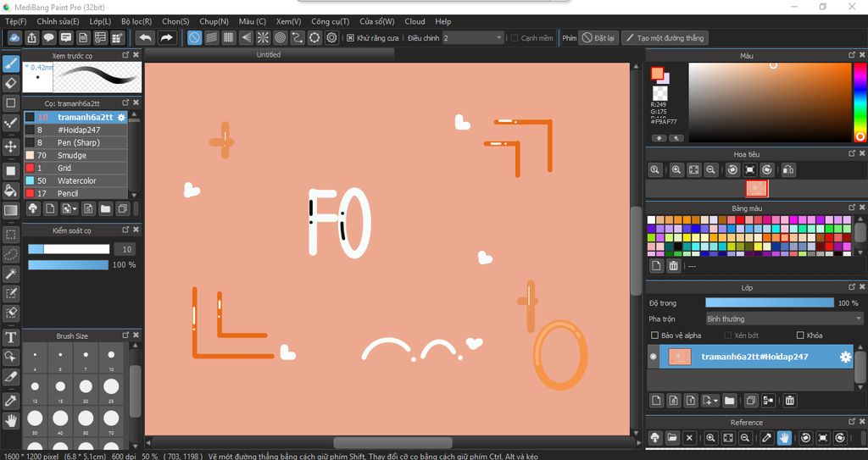868x460 pixels.
Task: Toggle Cạnh mềm checkbox
Action: tap(515, 37)
